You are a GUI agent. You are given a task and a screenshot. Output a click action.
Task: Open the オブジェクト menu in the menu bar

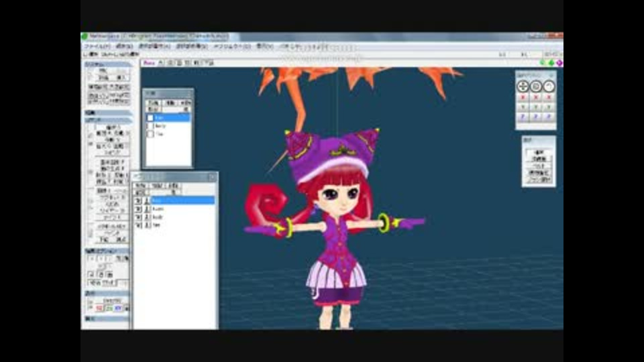point(231,46)
